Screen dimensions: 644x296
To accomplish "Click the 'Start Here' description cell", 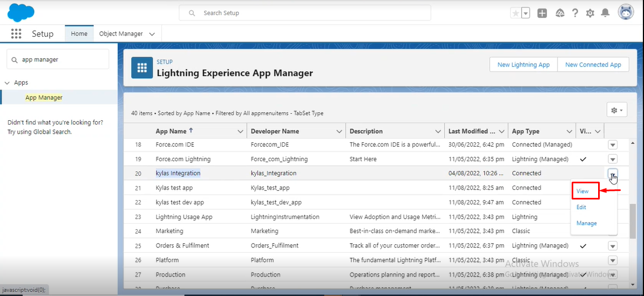I will pyautogui.click(x=363, y=159).
